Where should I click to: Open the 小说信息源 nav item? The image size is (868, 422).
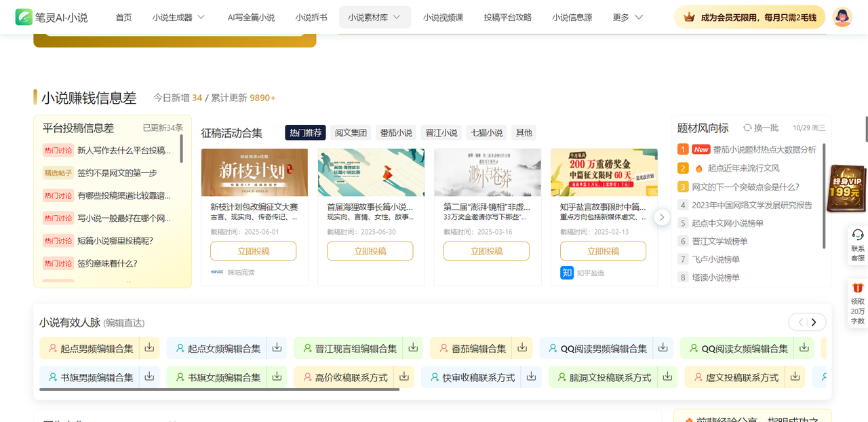pyautogui.click(x=572, y=17)
